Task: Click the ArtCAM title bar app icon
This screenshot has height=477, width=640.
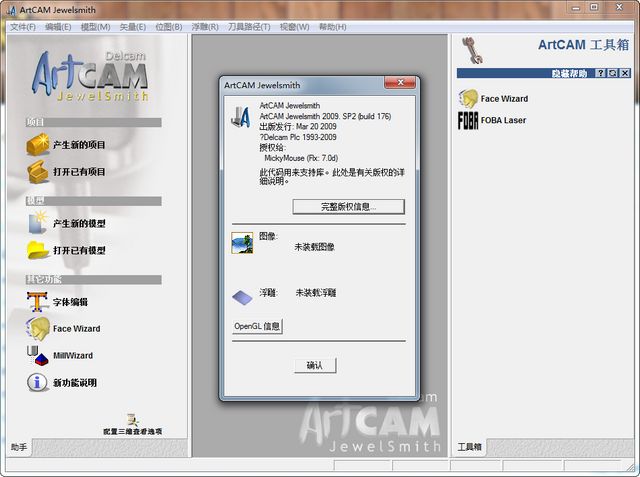Action: click(x=11, y=10)
